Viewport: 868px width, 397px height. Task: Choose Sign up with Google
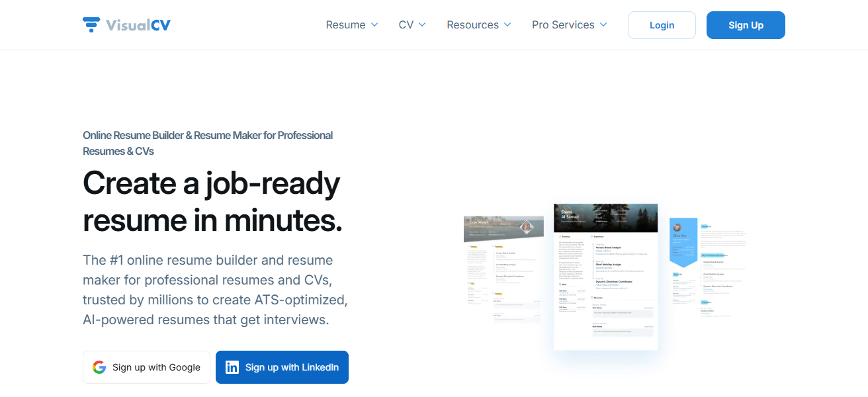click(146, 367)
